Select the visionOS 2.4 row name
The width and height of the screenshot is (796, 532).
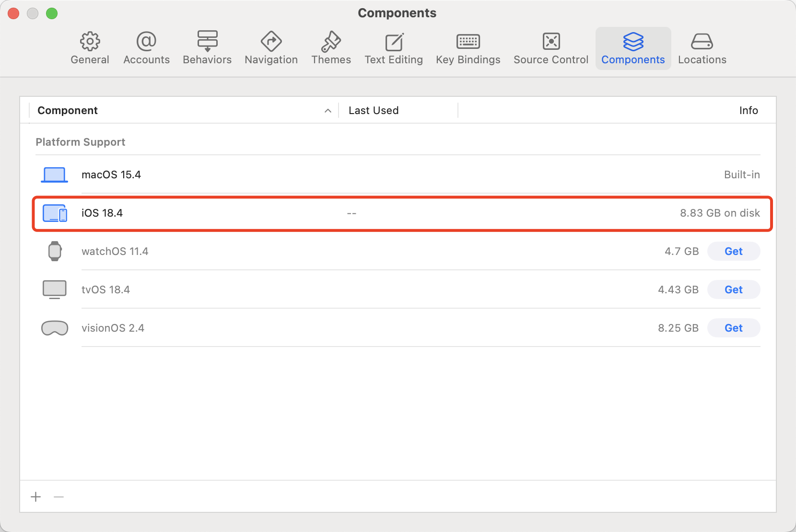pyautogui.click(x=113, y=328)
